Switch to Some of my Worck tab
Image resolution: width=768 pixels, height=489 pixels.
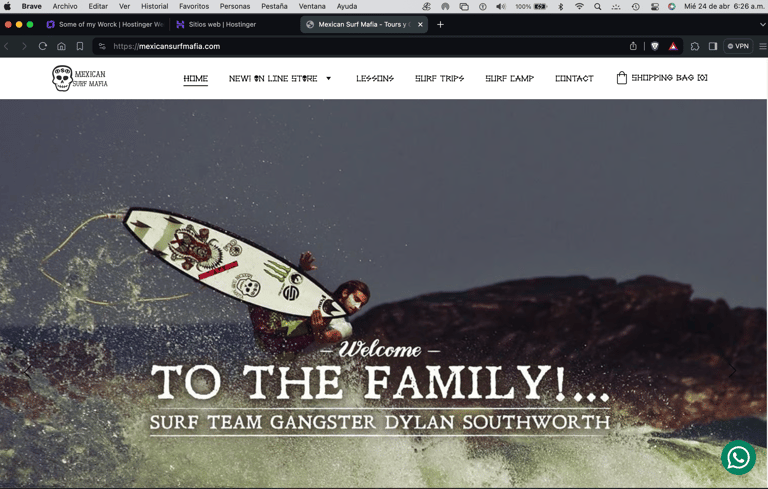click(105, 24)
